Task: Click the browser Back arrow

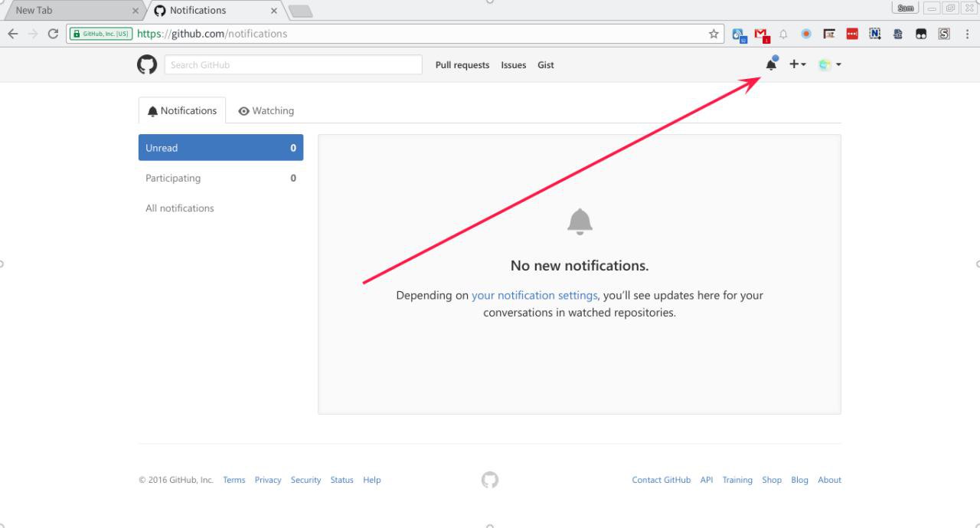Action: click(12, 34)
